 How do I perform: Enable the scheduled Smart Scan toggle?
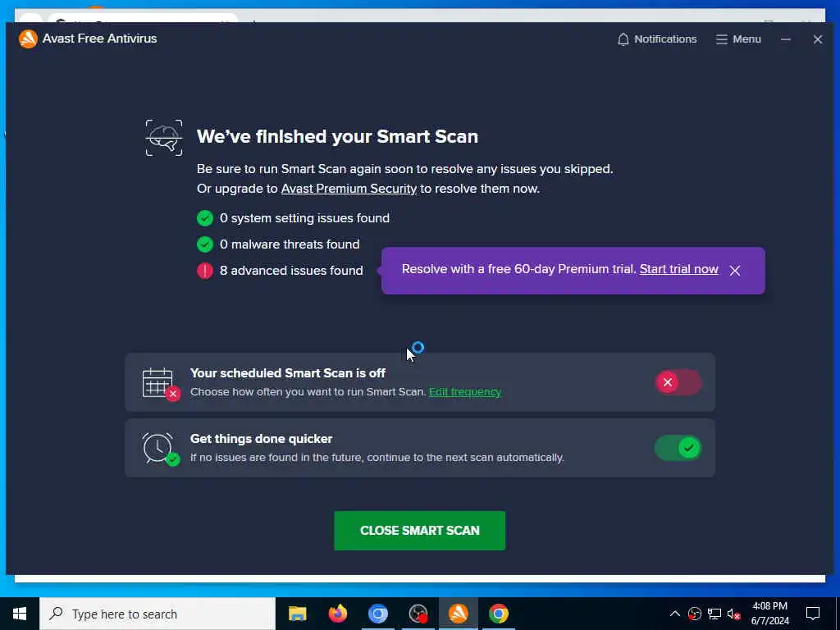tap(678, 382)
